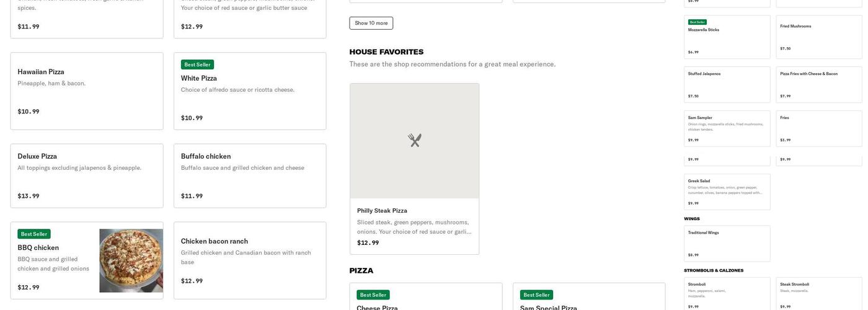Select the Hawaiian Pizza item
Screen dimensions: 868x310
coord(87,91)
